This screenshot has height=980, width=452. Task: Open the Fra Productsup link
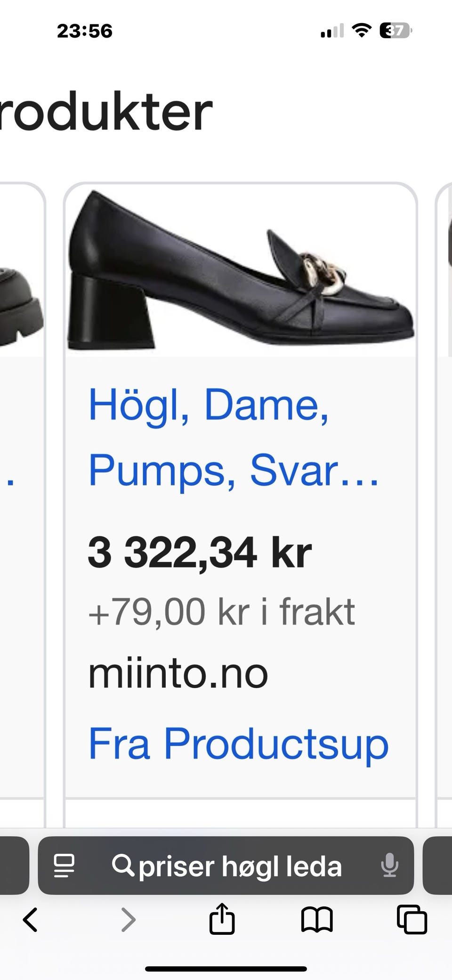[238, 743]
